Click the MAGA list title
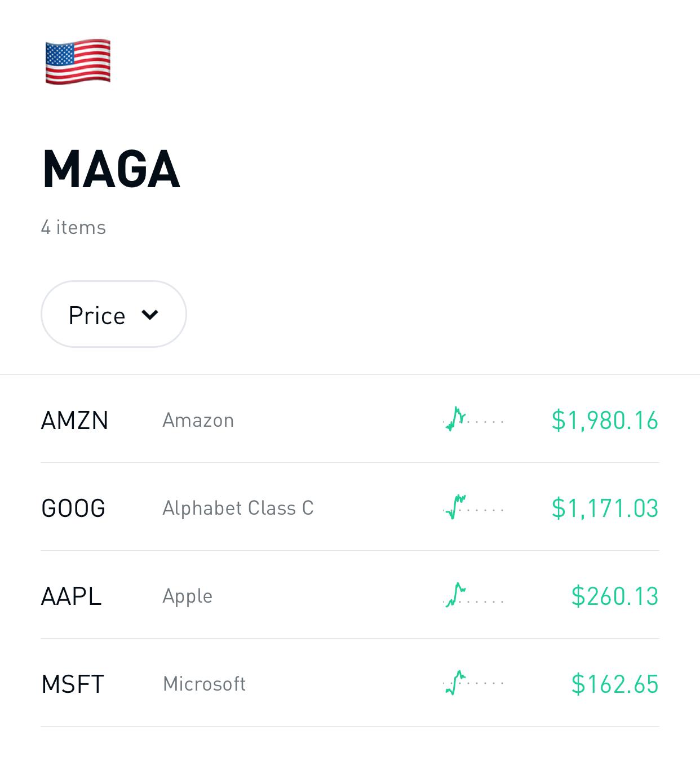 (111, 169)
